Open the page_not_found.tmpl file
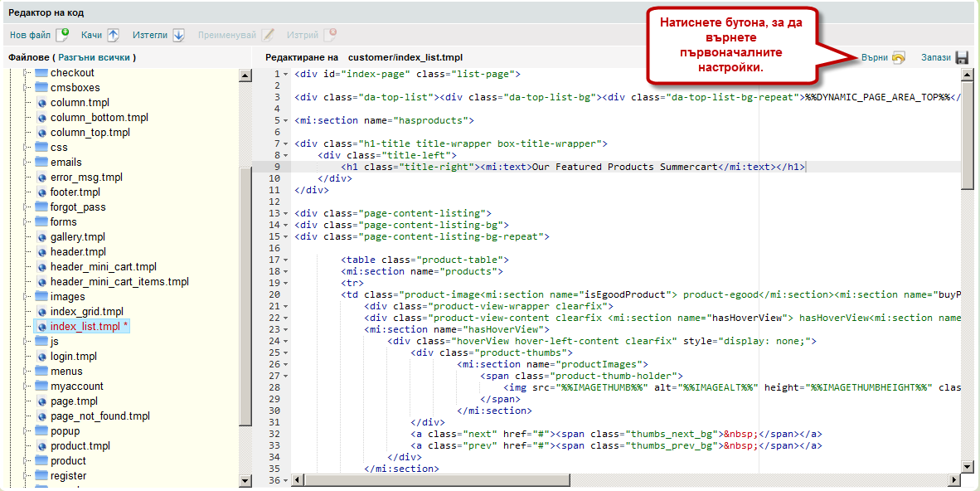The height and width of the screenshot is (491, 980). [x=99, y=416]
